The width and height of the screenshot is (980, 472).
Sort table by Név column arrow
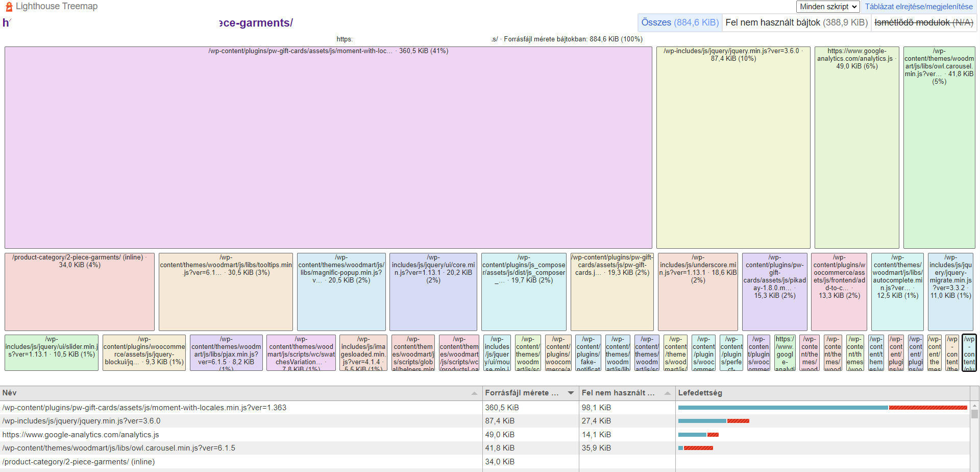pyautogui.click(x=474, y=393)
